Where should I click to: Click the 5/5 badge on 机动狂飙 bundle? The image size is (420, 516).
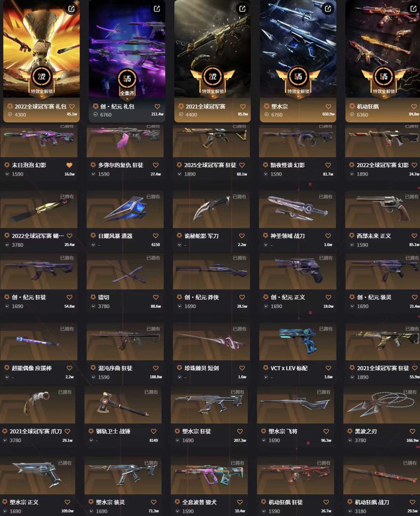(x=383, y=77)
